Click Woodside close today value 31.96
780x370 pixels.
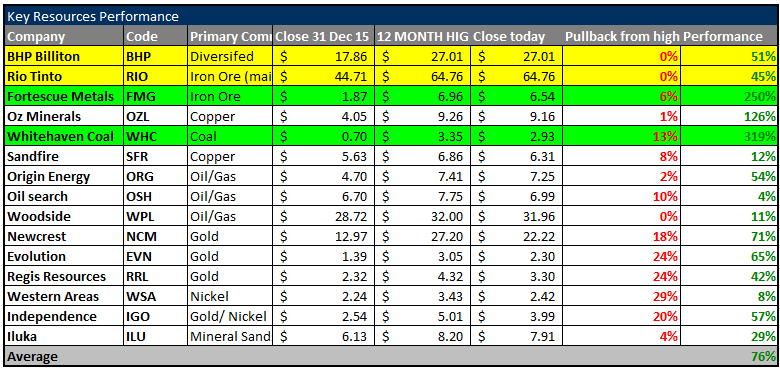[x=538, y=217]
